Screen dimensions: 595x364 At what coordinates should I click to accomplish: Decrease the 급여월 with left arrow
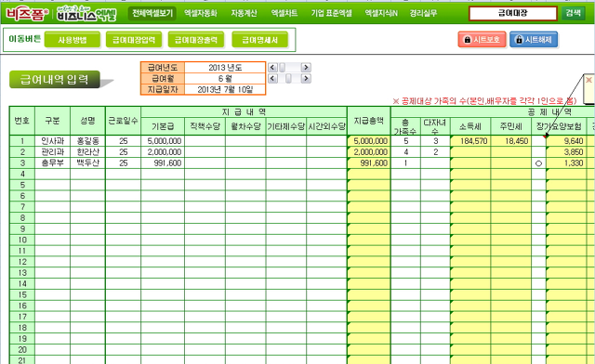pyautogui.click(x=272, y=79)
